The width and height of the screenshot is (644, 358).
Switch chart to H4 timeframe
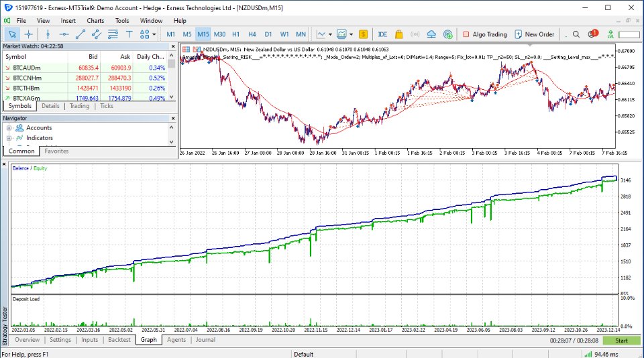pyautogui.click(x=252, y=34)
